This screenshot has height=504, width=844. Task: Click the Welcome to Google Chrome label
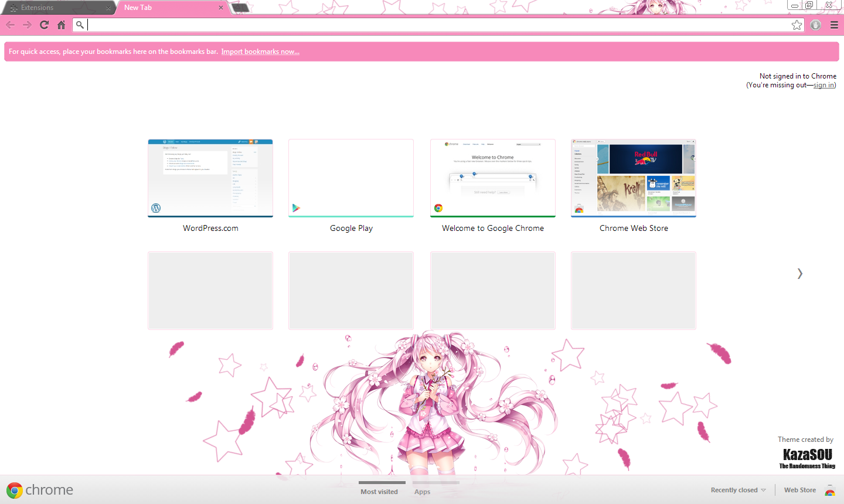pyautogui.click(x=493, y=228)
